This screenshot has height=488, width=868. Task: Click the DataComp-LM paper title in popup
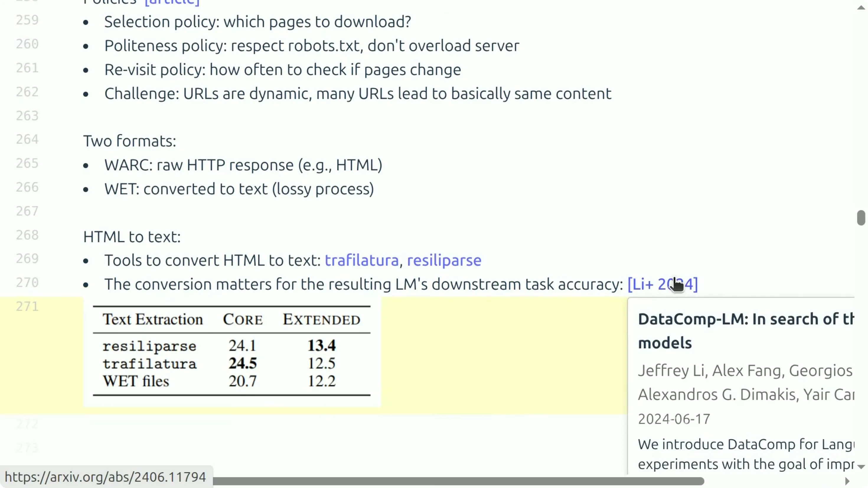(x=746, y=331)
